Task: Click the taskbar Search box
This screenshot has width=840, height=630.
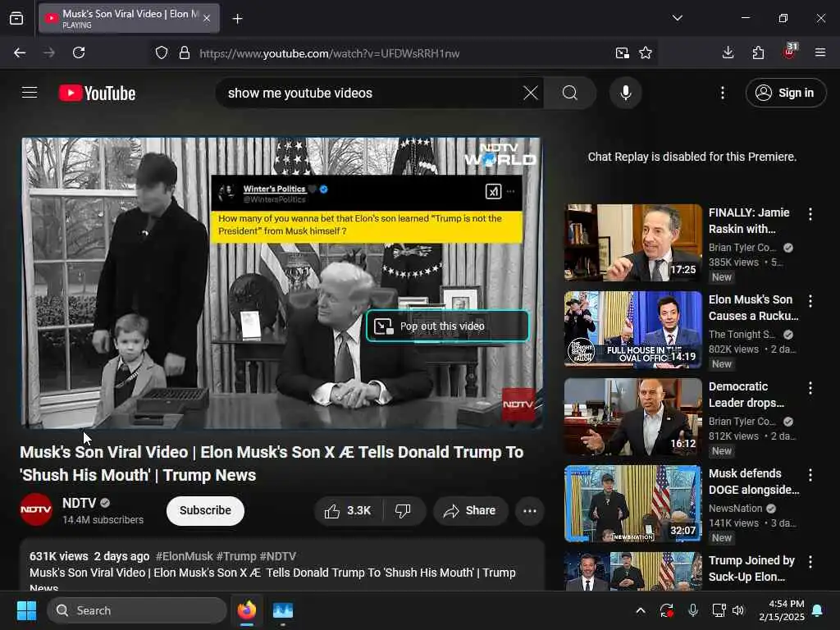Action: click(137, 610)
